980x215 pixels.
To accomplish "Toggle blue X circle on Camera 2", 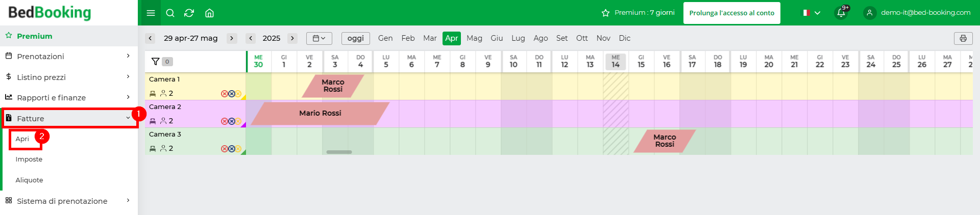I will coord(231,121).
